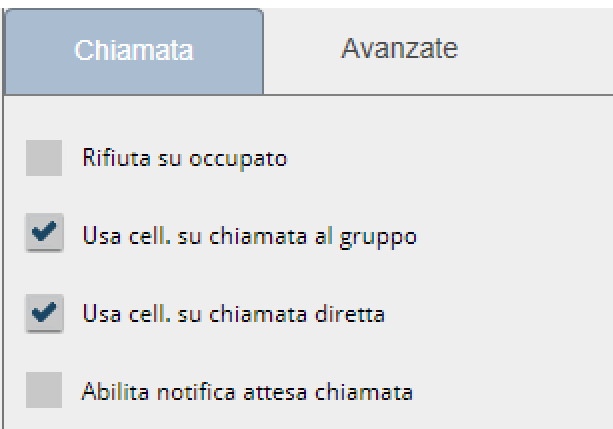Uncheck Usa cell. su chiamata al gruppo
Screen dimensions: 613x429
point(44,236)
